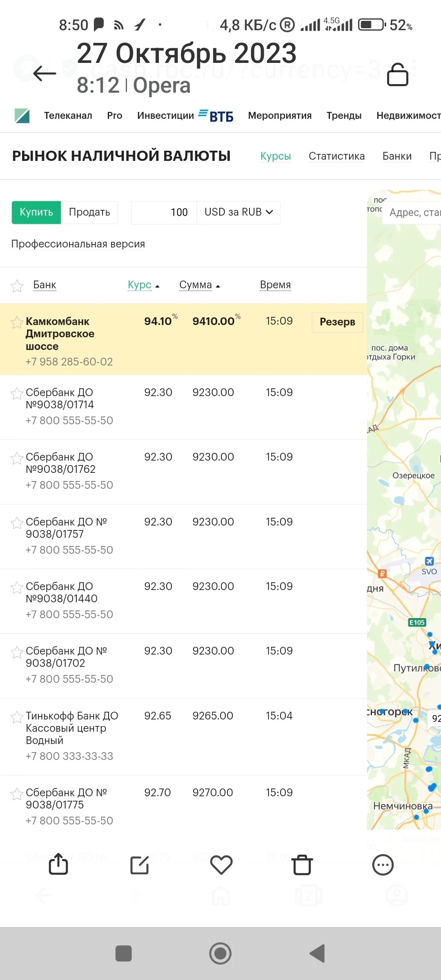441x980 pixels.
Task: Tap the lock icon at top right
Action: 397,74
